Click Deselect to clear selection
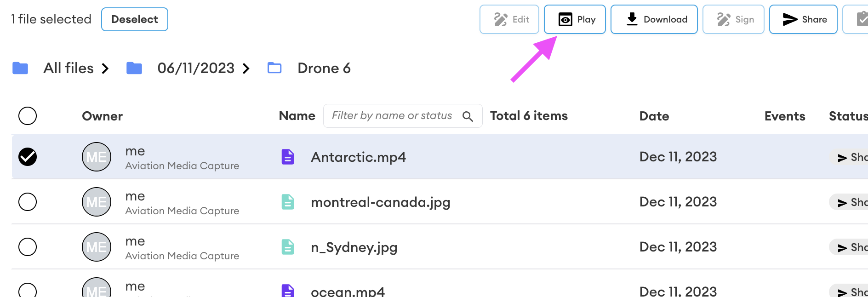 pyautogui.click(x=135, y=19)
